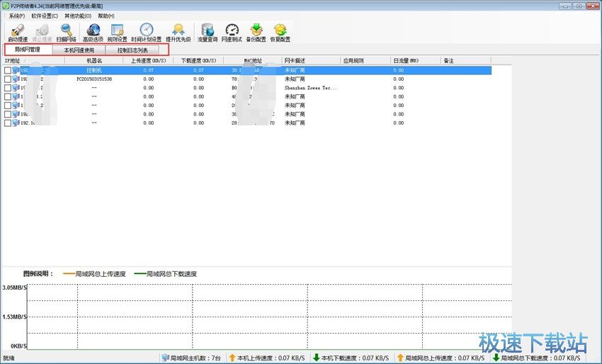Tick the fourth host row checkbox
Screen dimensions: 602x364
(x=8, y=97)
